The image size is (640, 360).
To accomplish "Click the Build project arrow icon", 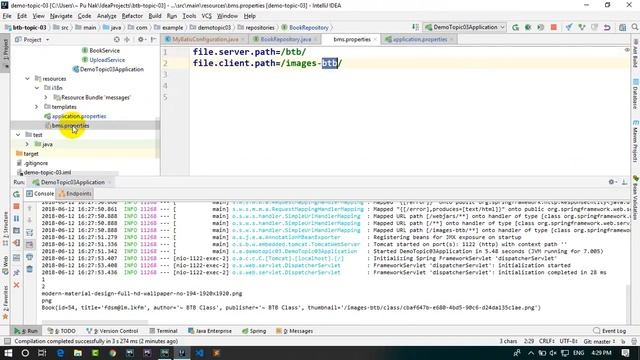I will pos(415,27).
